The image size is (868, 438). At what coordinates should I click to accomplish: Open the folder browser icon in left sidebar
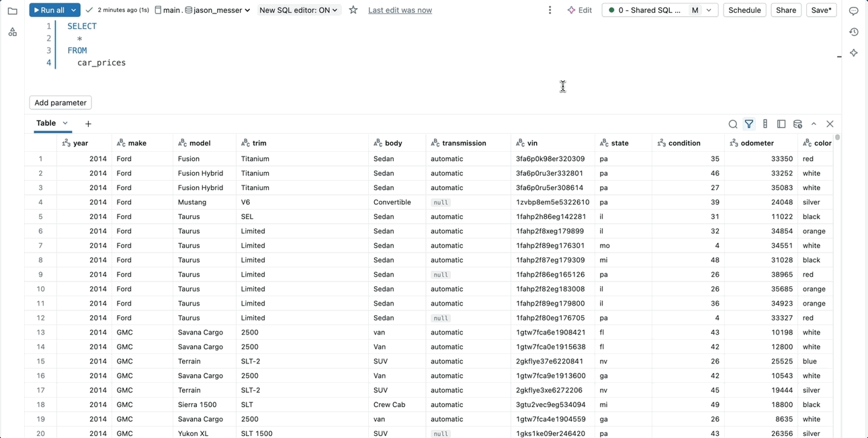coord(12,11)
